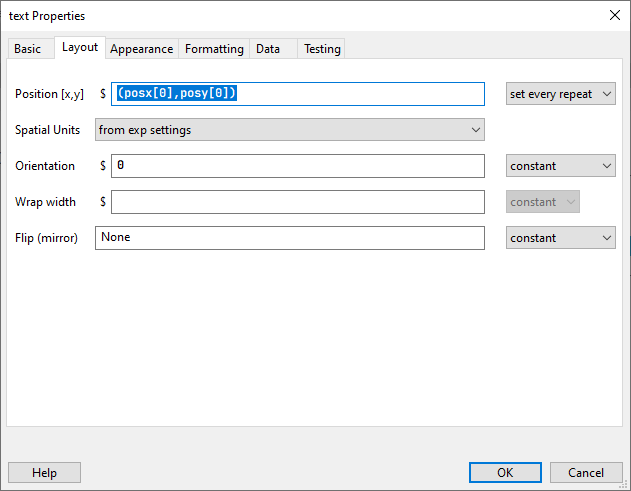Click the Orientation input field
Screen dimensions: 631x491
(298, 166)
